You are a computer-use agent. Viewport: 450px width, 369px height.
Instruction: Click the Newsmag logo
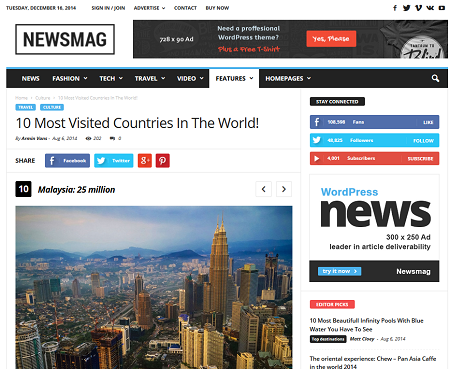point(65,39)
